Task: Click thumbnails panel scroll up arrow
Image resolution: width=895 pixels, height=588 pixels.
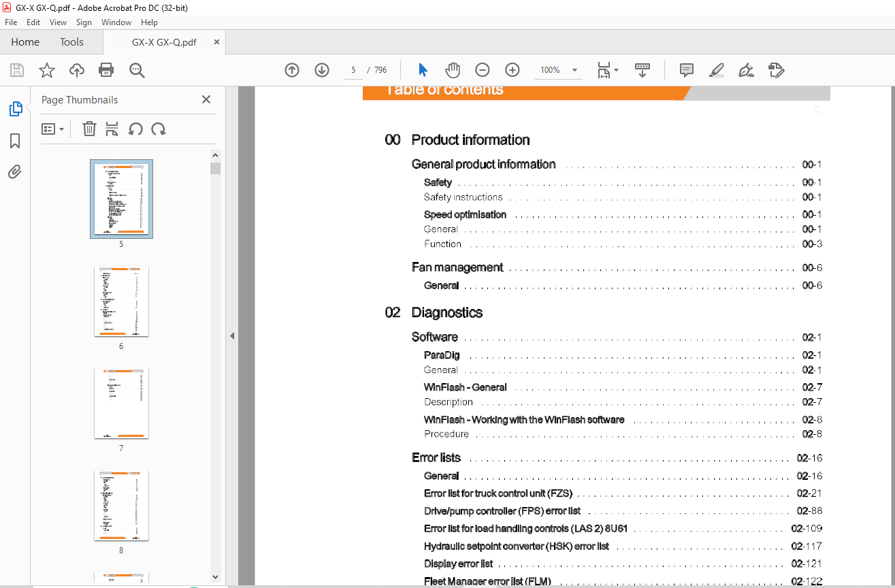Action: (x=215, y=155)
